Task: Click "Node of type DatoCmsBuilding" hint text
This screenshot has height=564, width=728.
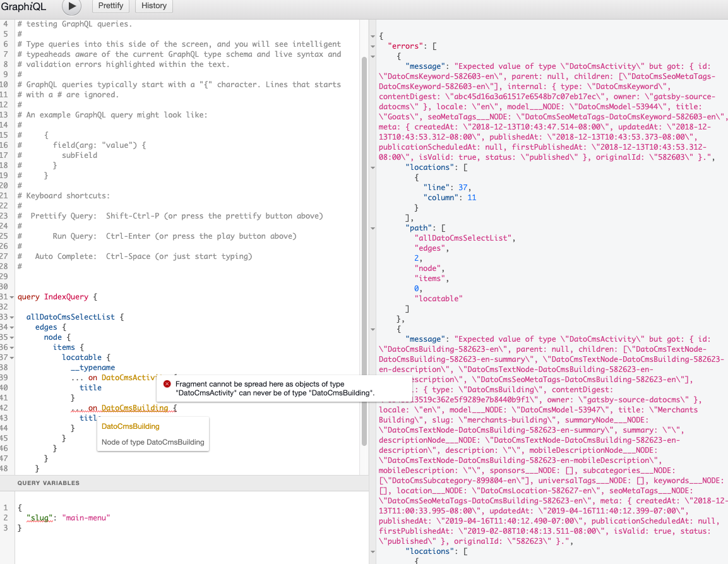Action: pyautogui.click(x=153, y=442)
